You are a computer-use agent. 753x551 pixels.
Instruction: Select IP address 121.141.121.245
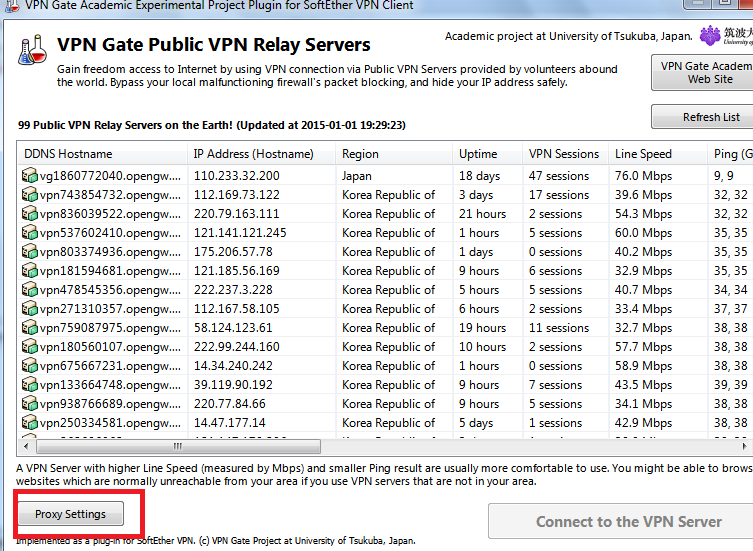(x=240, y=233)
